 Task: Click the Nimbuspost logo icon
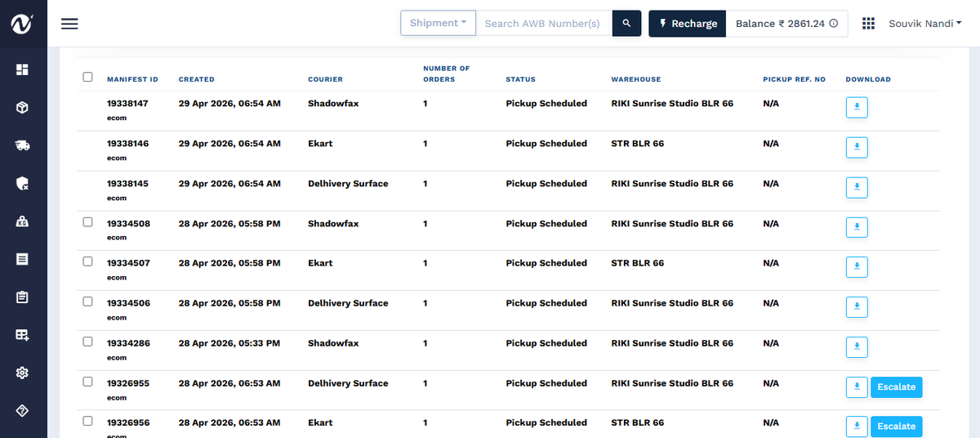[x=22, y=25]
